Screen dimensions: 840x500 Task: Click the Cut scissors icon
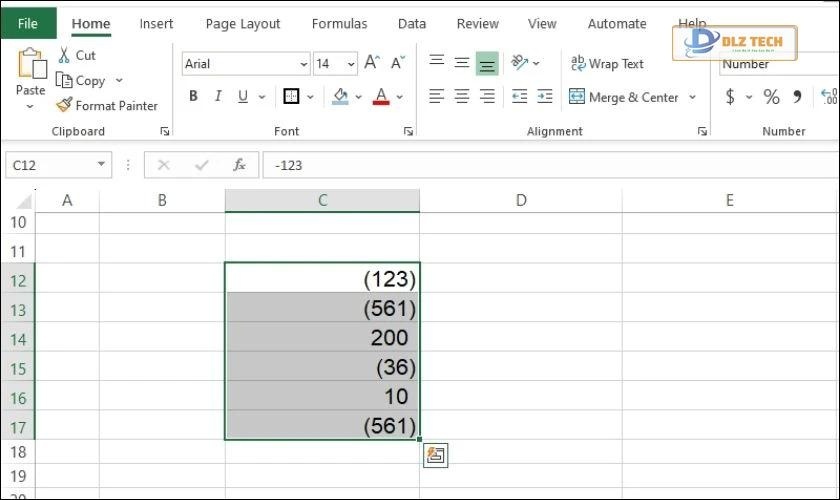point(65,56)
